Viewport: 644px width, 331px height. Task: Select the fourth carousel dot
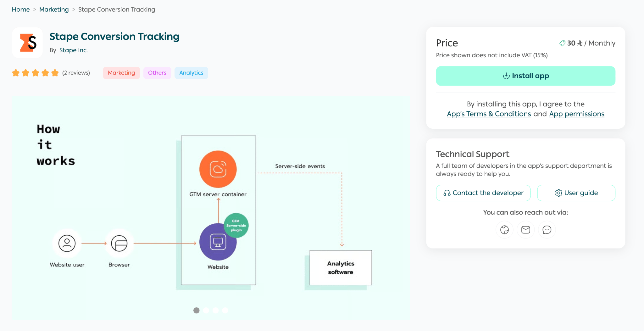225,311
